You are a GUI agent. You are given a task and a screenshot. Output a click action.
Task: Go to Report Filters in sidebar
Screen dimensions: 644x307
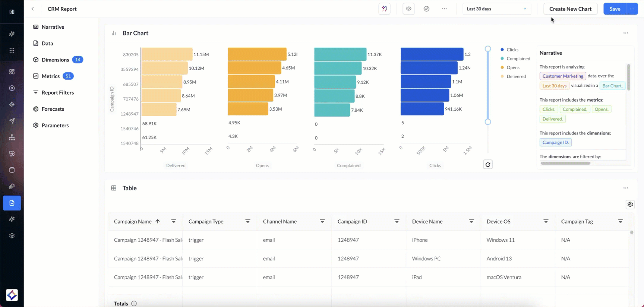click(57, 92)
